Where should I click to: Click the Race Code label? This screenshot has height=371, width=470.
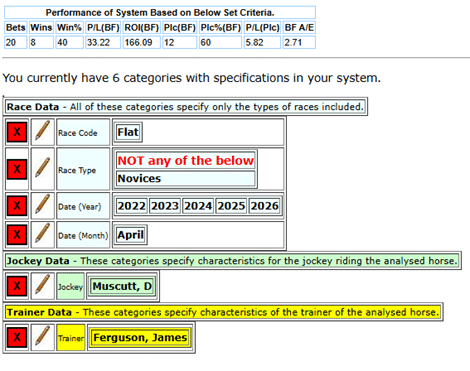tap(83, 132)
